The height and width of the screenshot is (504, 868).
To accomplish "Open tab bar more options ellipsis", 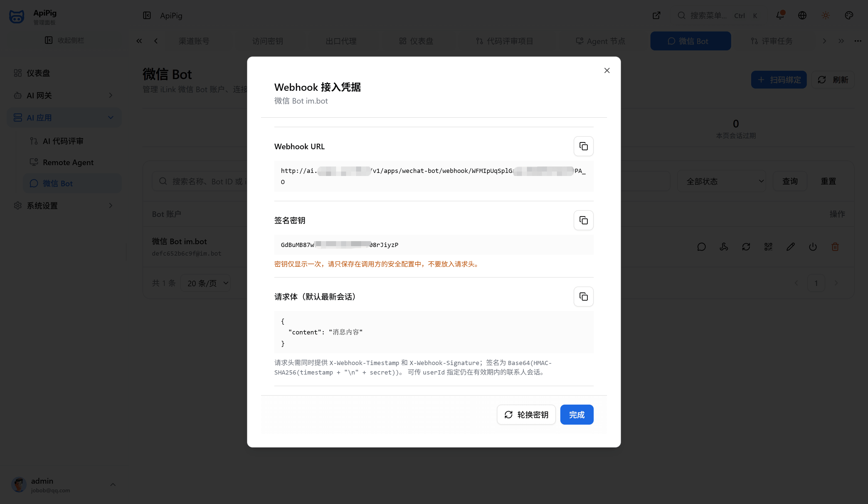I will [x=858, y=41].
